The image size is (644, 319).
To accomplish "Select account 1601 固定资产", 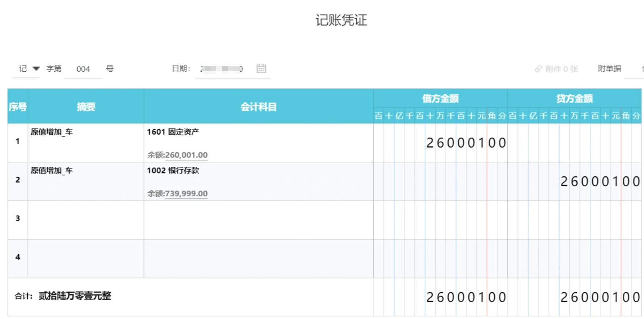I will coord(174,131).
